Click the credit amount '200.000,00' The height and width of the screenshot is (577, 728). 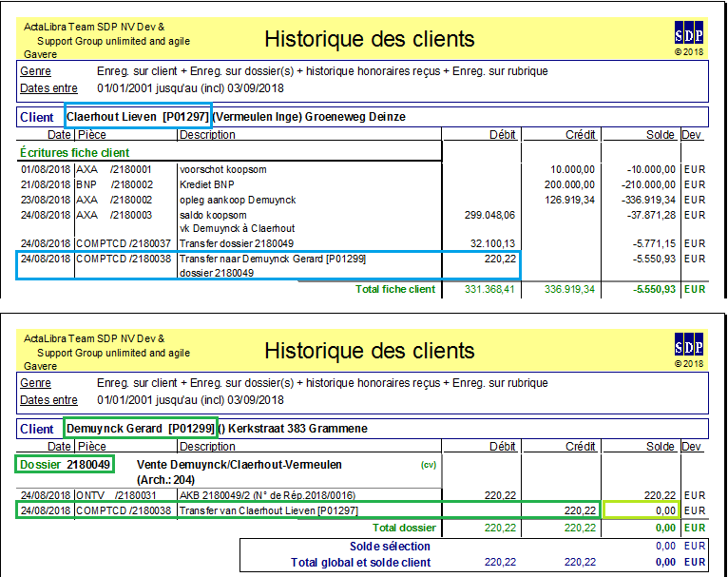pos(569,184)
